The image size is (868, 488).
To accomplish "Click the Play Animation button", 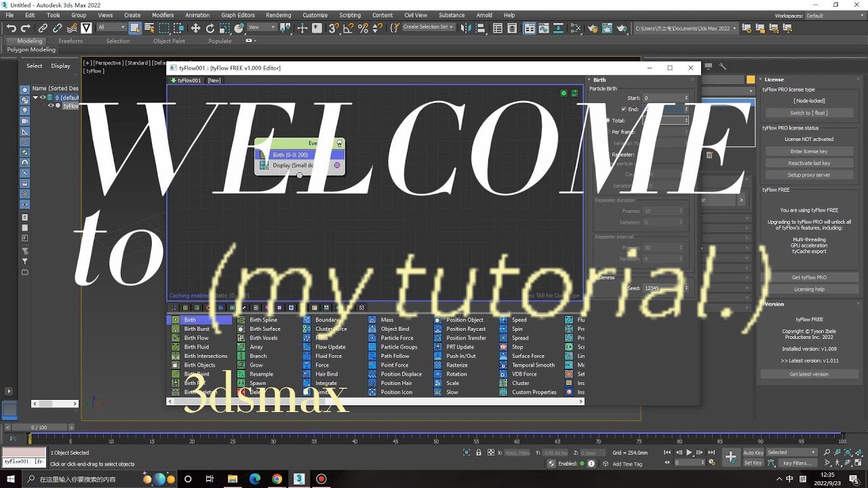I will click(x=689, y=452).
